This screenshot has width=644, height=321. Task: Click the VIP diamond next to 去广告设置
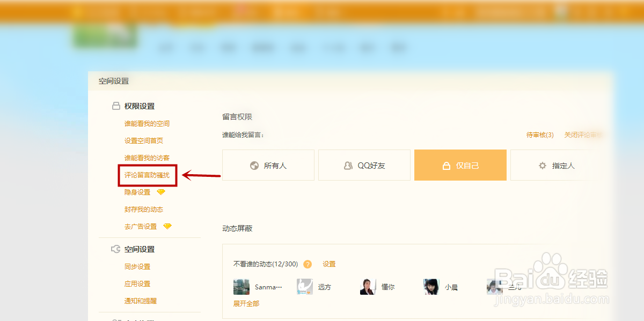pos(167,226)
